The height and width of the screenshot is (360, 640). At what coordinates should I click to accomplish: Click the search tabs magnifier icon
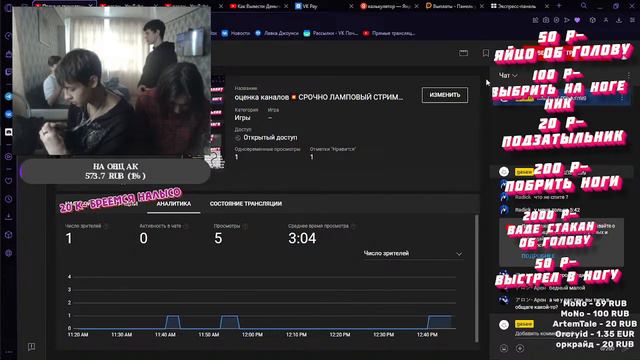pos(584,6)
